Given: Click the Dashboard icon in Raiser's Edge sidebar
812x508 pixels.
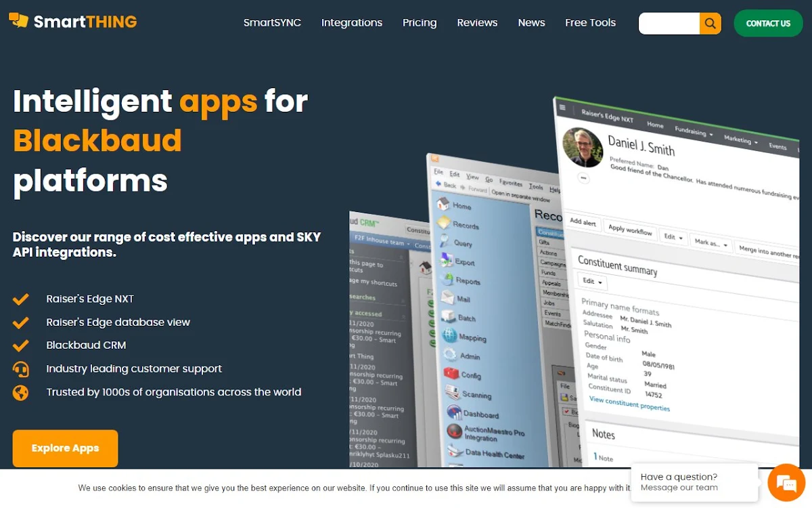Looking at the screenshot, I should click(x=454, y=411).
